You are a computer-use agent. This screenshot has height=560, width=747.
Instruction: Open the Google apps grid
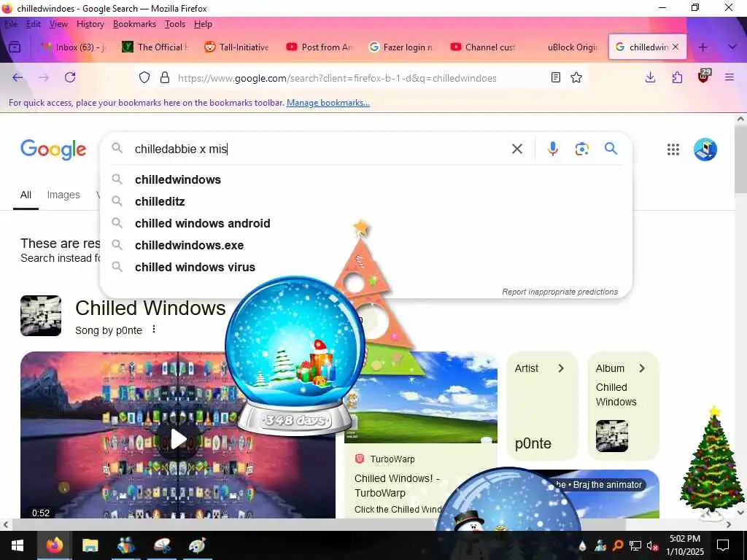tap(673, 149)
